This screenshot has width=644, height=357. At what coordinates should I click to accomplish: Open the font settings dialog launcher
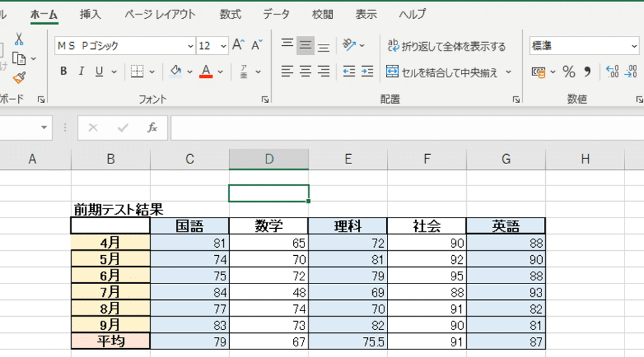coord(265,99)
